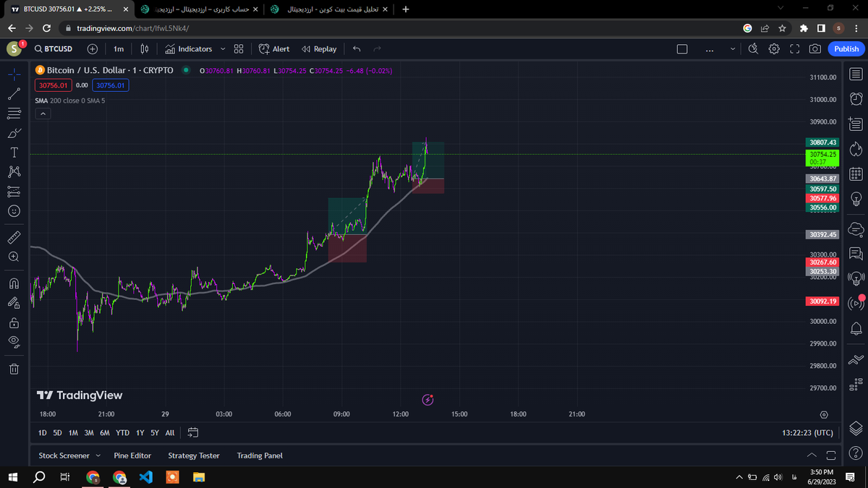Image resolution: width=868 pixels, height=488 pixels.
Task: Open chart settings gear icon
Action: click(x=774, y=49)
